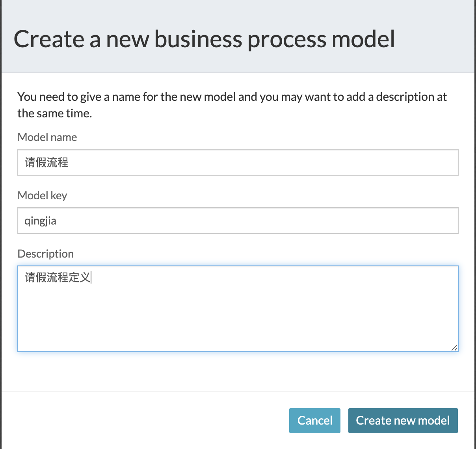
Task: Click the "qingjia" text in Model key
Action: (x=40, y=221)
